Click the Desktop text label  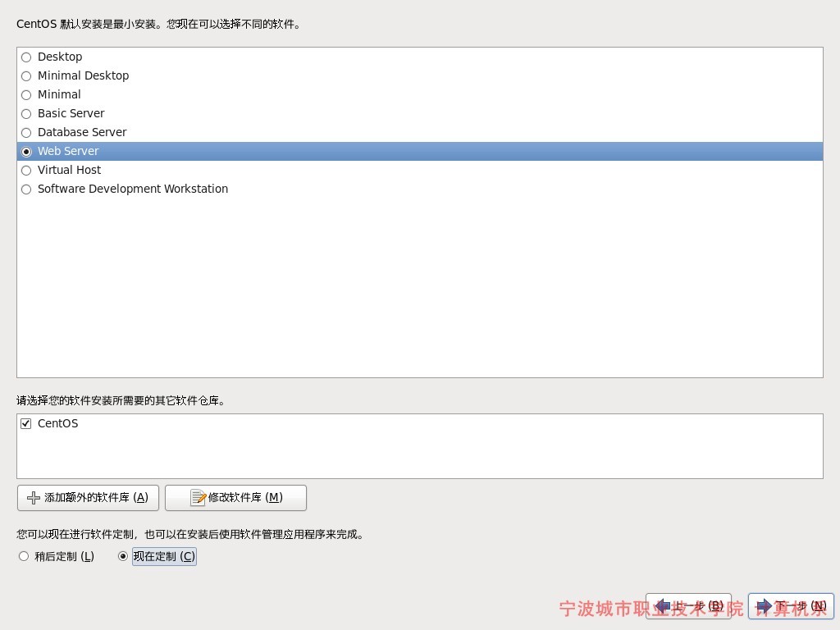click(60, 57)
